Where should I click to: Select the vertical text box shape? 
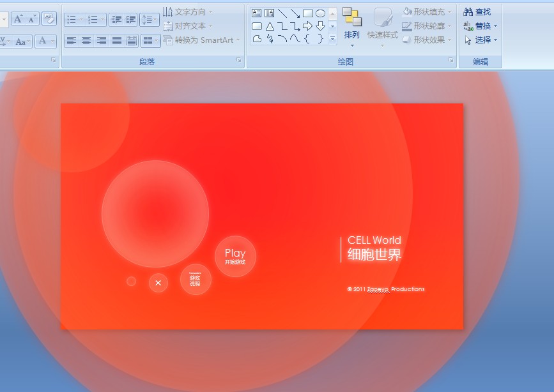269,13
